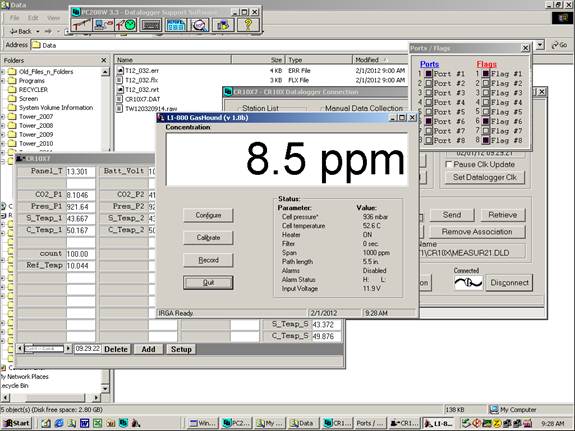Click the Remove Association button
The width and height of the screenshot is (575, 431).
pyautogui.click(x=477, y=232)
